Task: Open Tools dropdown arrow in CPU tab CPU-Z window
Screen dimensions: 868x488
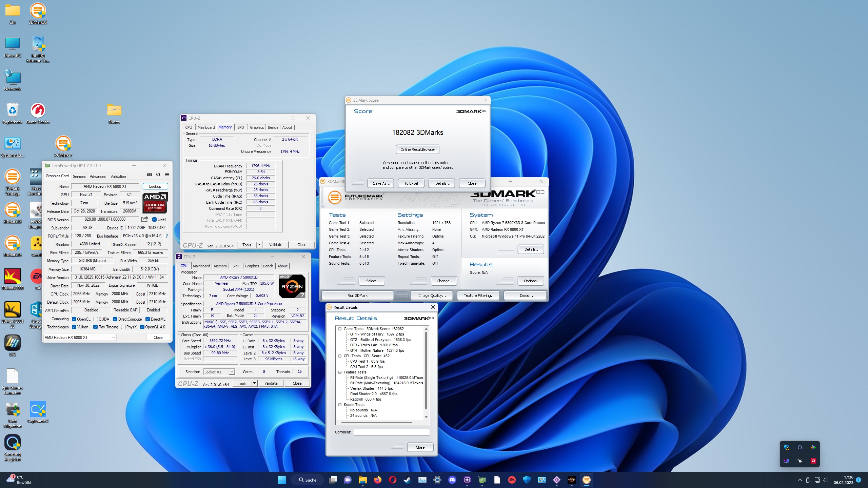Action: click(x=254, y=383)
